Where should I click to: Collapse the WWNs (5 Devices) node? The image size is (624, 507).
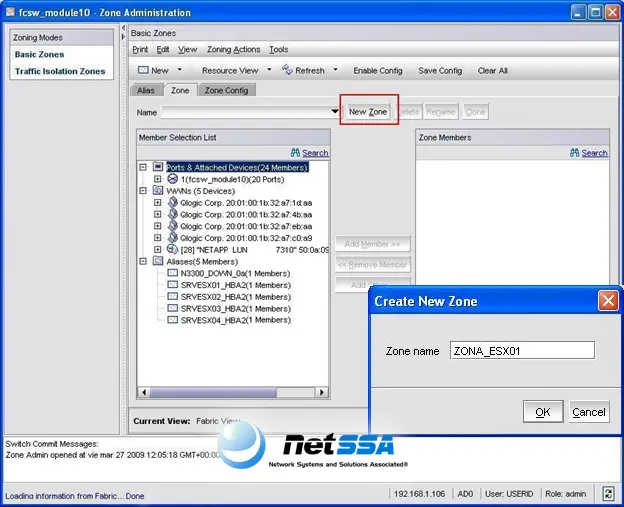tap(143, 191)
